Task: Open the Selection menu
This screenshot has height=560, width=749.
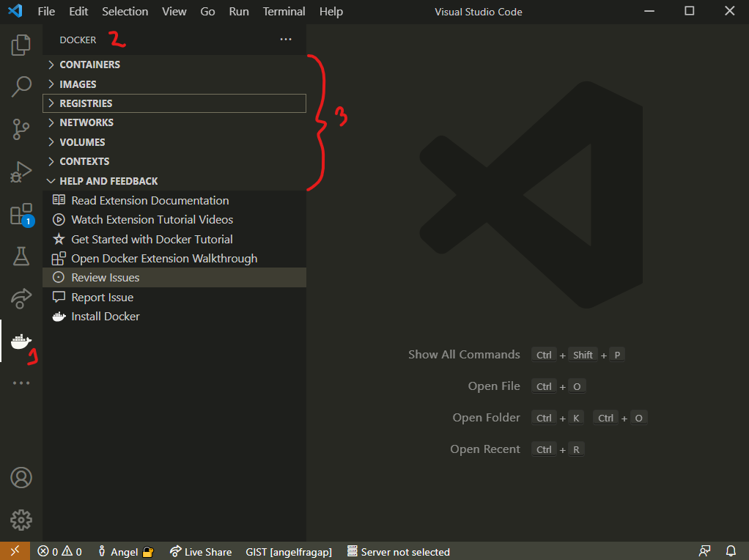Action: pos(125,12)
